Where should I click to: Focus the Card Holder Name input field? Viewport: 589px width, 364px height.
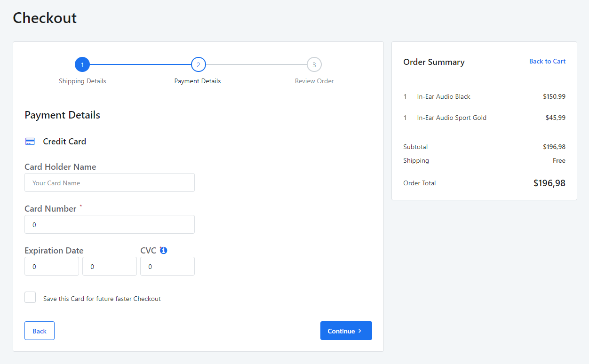click(x=109, y=182)
